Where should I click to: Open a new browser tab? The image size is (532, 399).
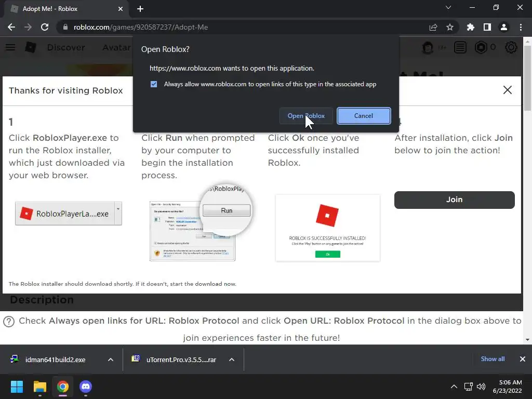140,9
